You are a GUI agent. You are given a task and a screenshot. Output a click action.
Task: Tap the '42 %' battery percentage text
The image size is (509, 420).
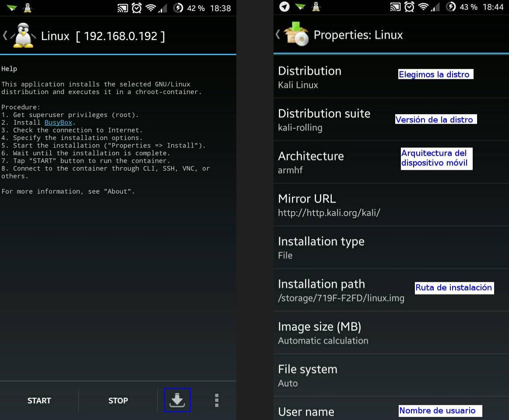click(196, 8)
